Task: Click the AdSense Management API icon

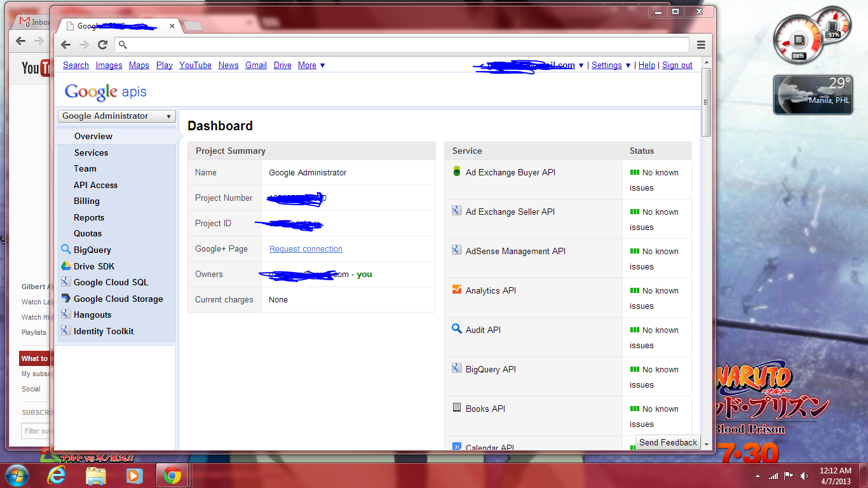Action: pyautogui.click(x=456, y=250)
